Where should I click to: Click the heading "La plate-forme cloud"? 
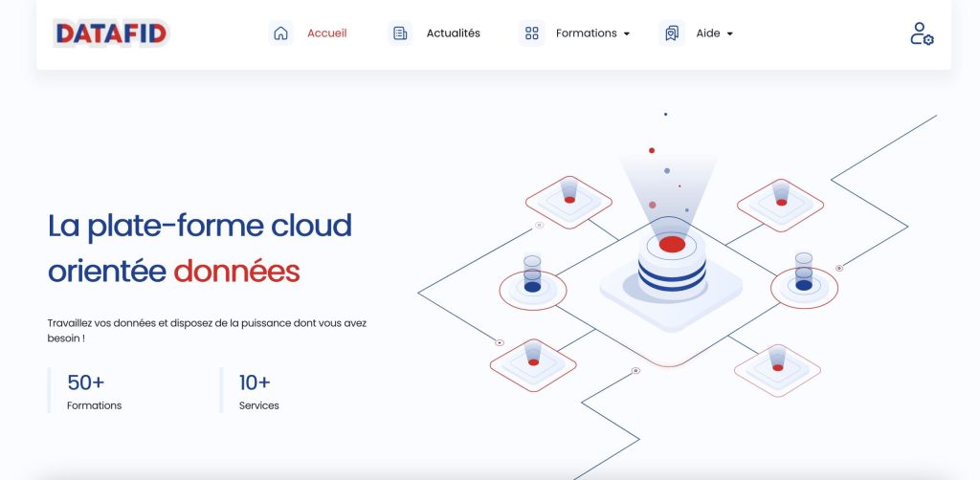click(200, 226)
